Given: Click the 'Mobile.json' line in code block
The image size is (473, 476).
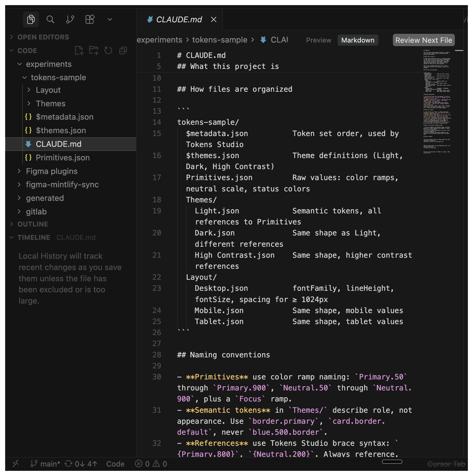Looking at the screenshot, I should tap(219, 311).
